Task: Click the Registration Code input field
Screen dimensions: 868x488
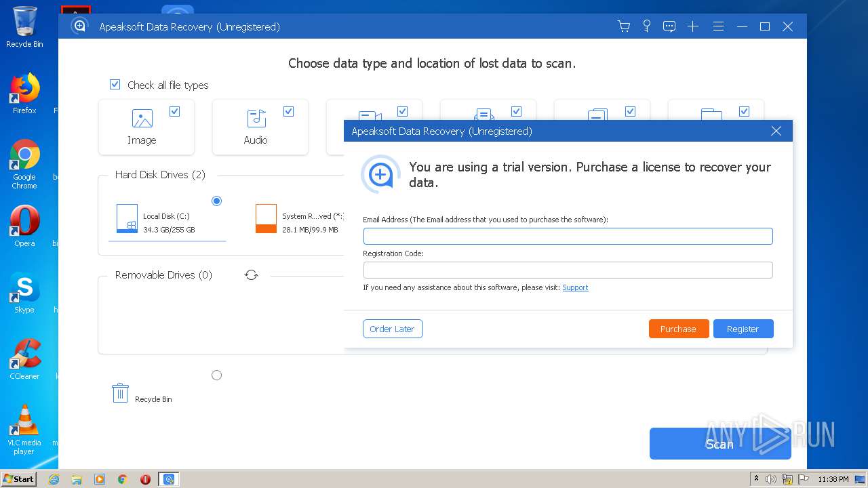Action: 568,270
